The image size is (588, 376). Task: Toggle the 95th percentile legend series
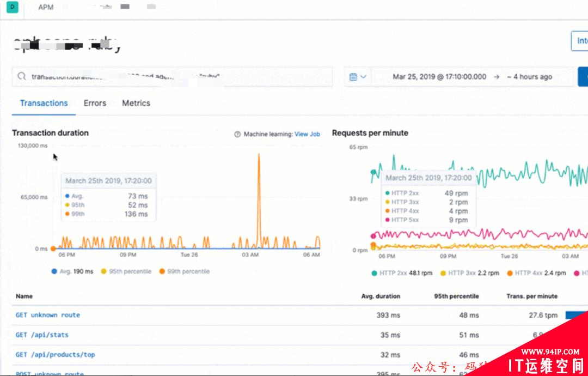(126, 271)
